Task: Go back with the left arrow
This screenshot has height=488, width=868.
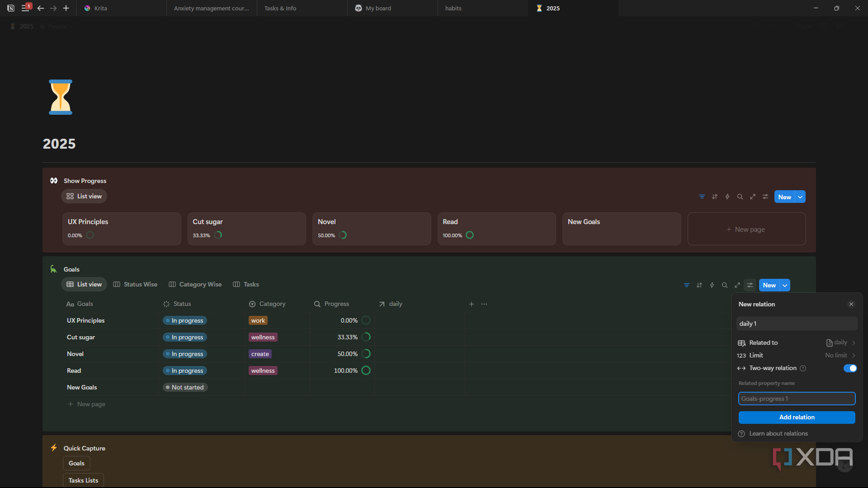Action: coord(41,8)
